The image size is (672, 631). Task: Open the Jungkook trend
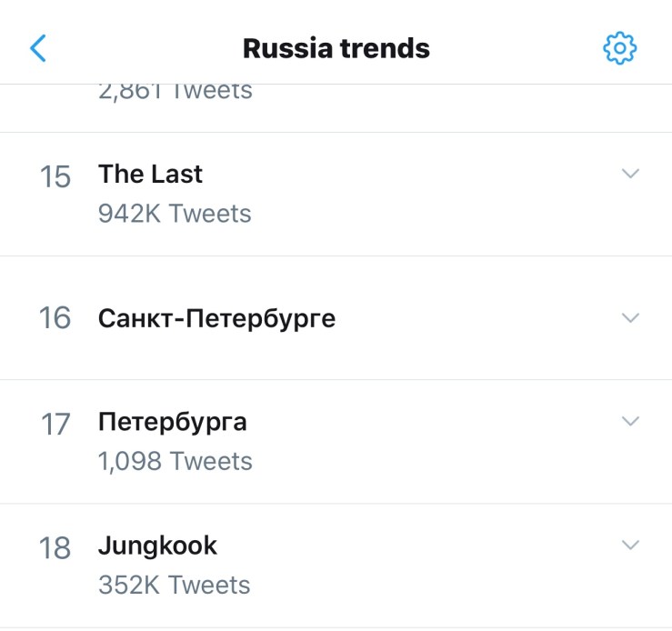(158, 546)
